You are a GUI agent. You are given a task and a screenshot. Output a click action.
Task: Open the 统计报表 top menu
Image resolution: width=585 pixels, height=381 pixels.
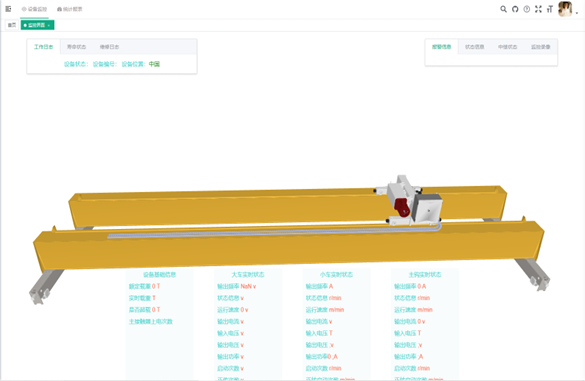pos(69,9)
